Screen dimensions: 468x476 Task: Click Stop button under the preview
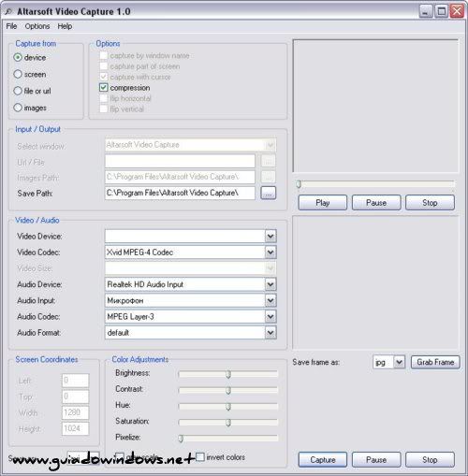point(430,203)
